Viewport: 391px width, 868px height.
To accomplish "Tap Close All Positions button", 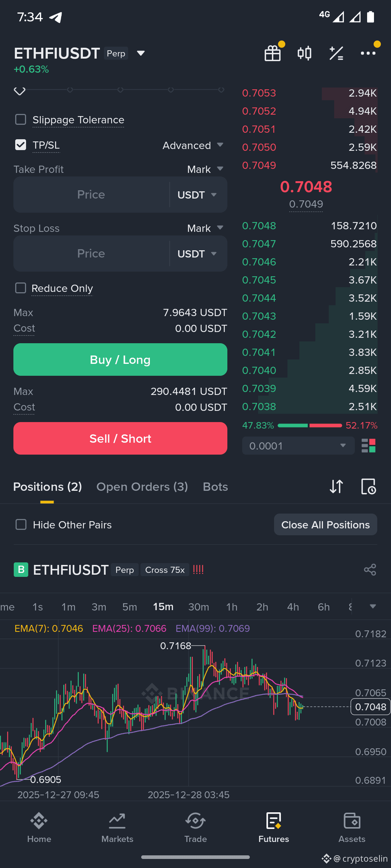I will (x=325, y=524).
